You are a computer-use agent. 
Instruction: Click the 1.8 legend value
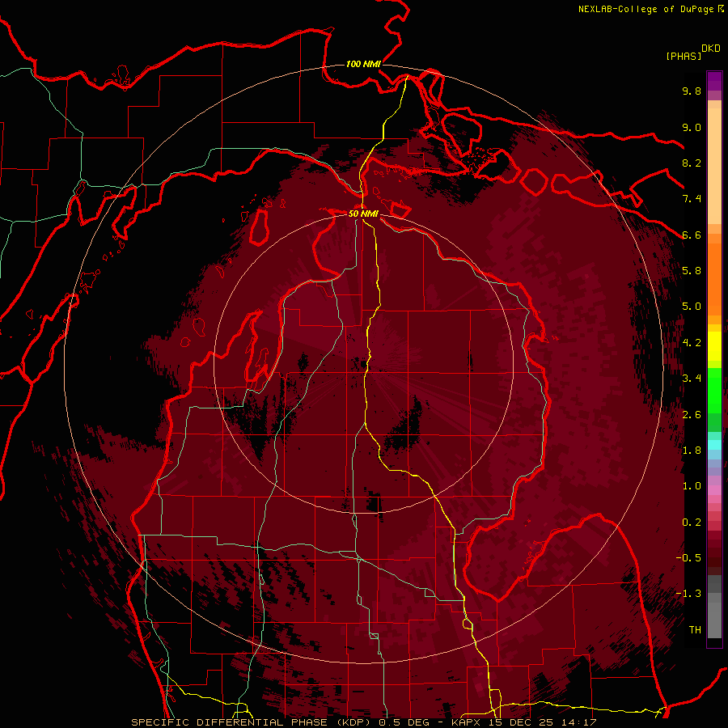click(692, 451)
